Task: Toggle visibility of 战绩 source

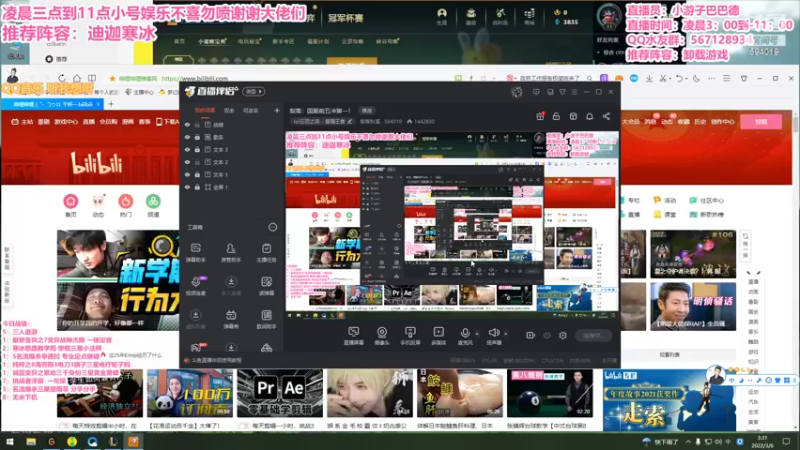Action: point(188,124)
